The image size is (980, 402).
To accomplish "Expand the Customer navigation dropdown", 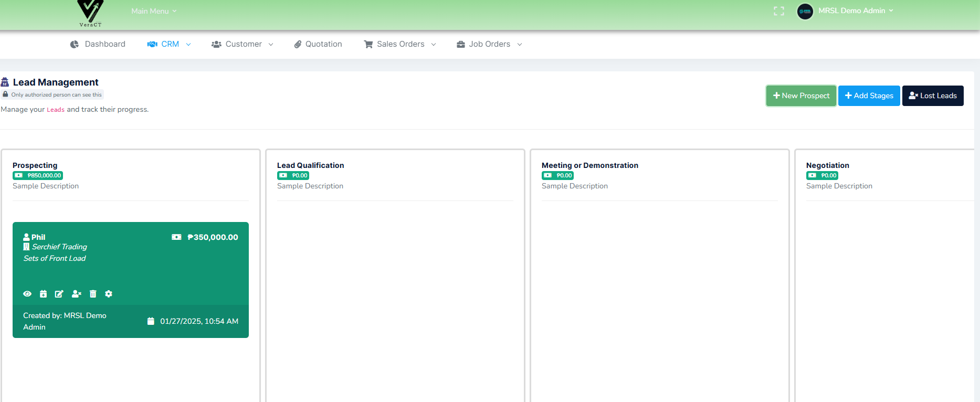I will [x=243, y=44].
